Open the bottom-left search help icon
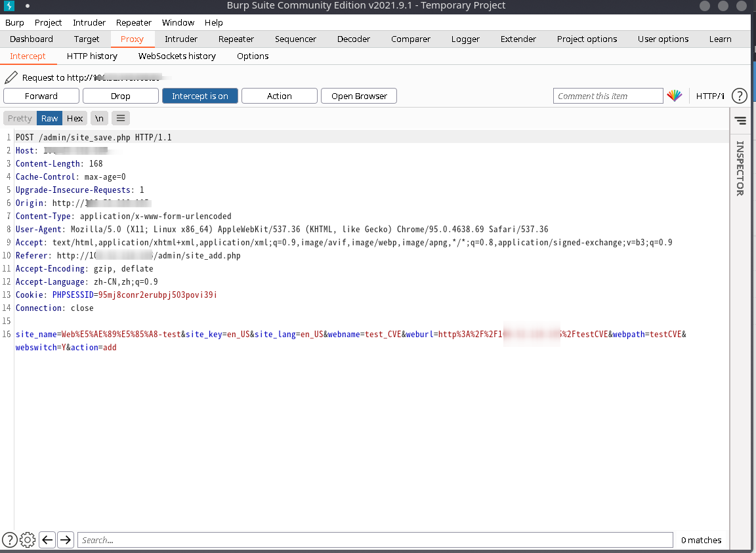Image resolution: width=756 pixels, height=553 pixels. point(10,540)
